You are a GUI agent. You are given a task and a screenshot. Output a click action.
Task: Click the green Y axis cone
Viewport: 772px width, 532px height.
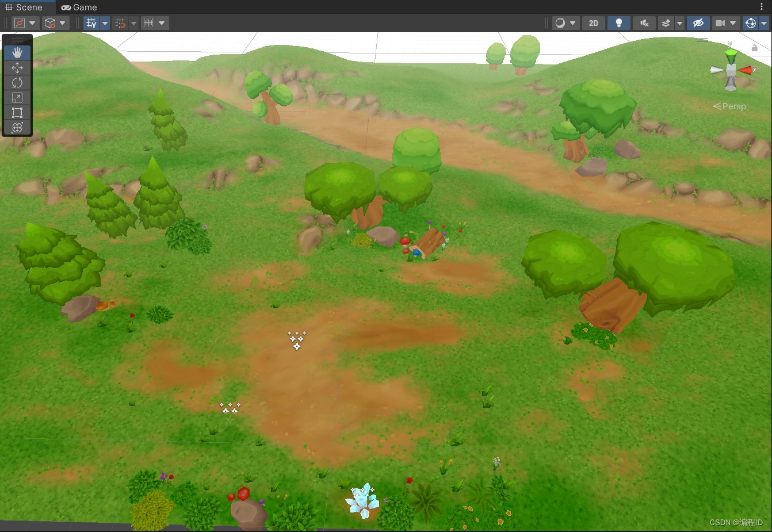[731, 56]
